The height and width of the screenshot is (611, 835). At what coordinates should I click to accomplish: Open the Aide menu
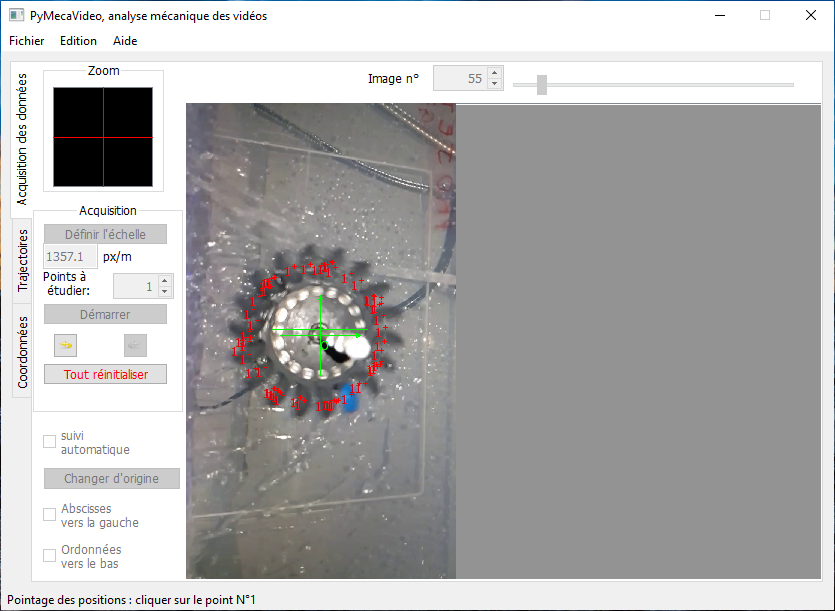coord(125,41)
